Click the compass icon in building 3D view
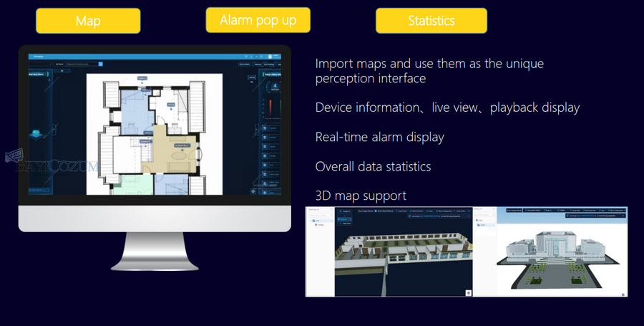Image resolution: width=644 pixels, height=326 pixels. (x=624, y=292)
